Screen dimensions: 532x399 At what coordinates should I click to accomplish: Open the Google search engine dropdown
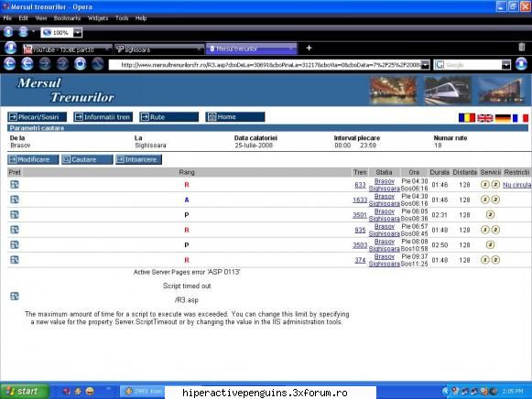point(505,65)
